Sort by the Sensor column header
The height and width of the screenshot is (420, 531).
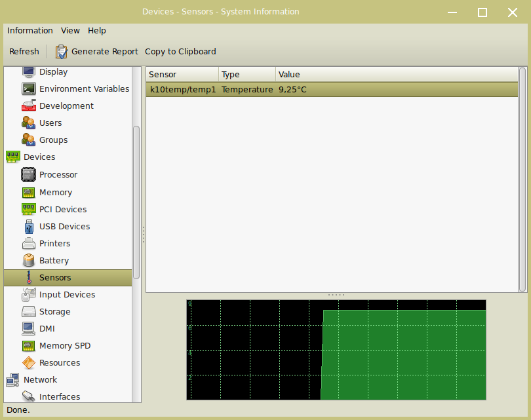[182, 74]
